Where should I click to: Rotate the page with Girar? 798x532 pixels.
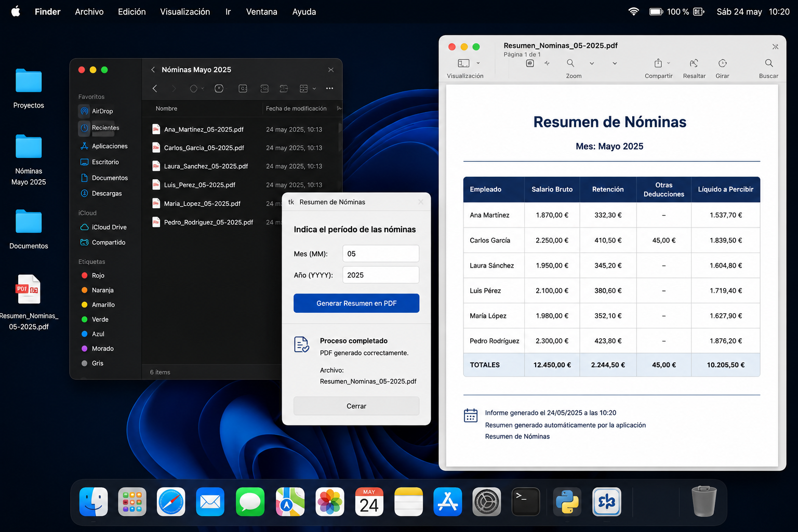click(x=722, y=63)
